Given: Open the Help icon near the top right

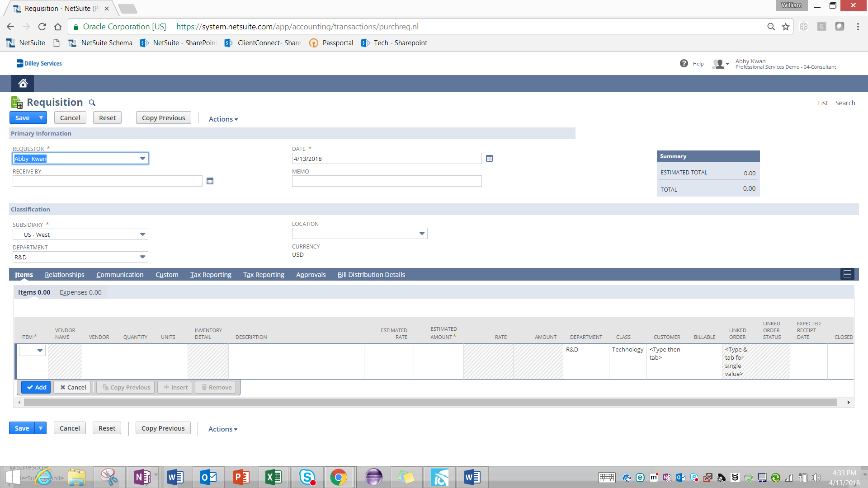Looking at the screenshot, I should 684,63.
